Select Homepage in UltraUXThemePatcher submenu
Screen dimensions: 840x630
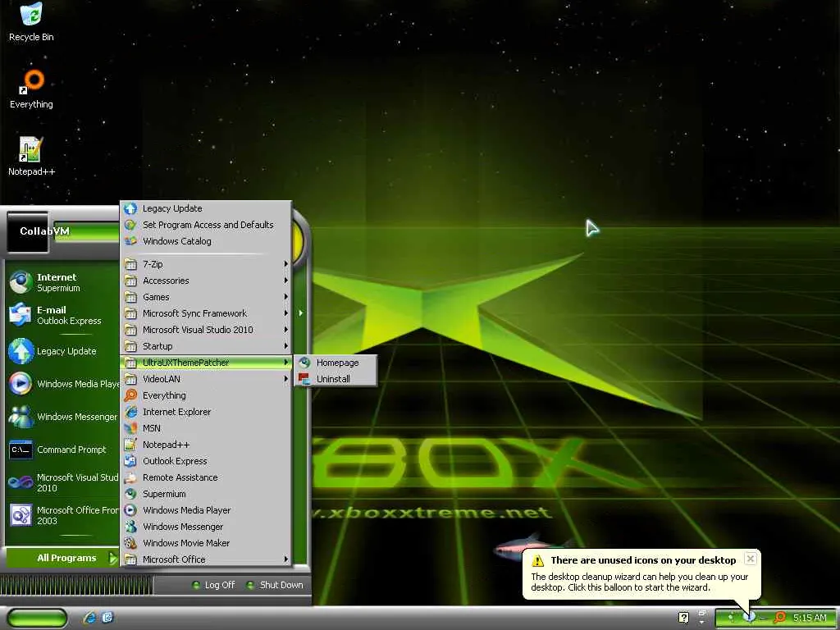tap(336, 363)
